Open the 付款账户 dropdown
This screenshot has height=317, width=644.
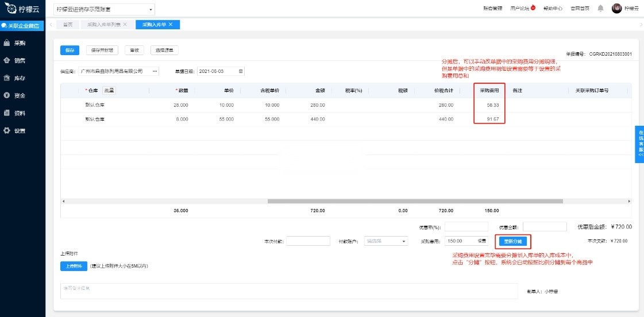pos(387,241)
